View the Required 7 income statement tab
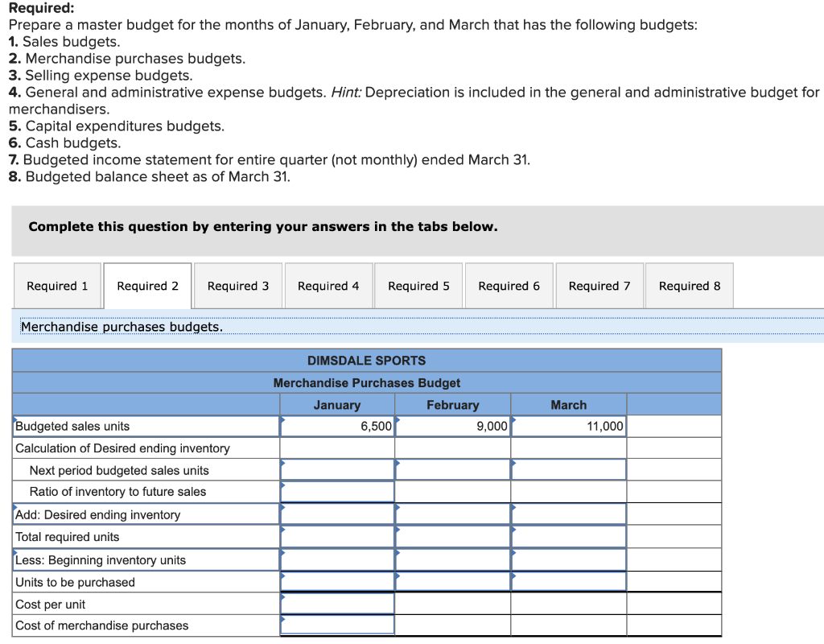The image size is (824, 644). click(599, 286)
